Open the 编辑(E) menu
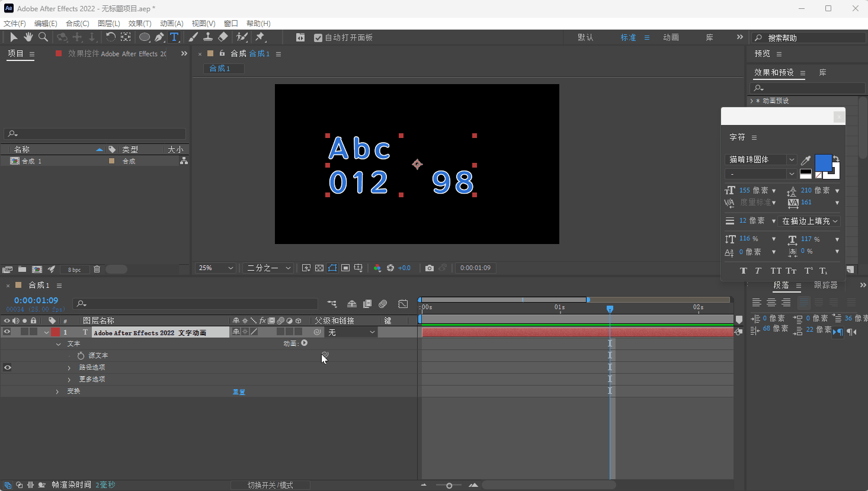868x491 pixels. (46, 23)
